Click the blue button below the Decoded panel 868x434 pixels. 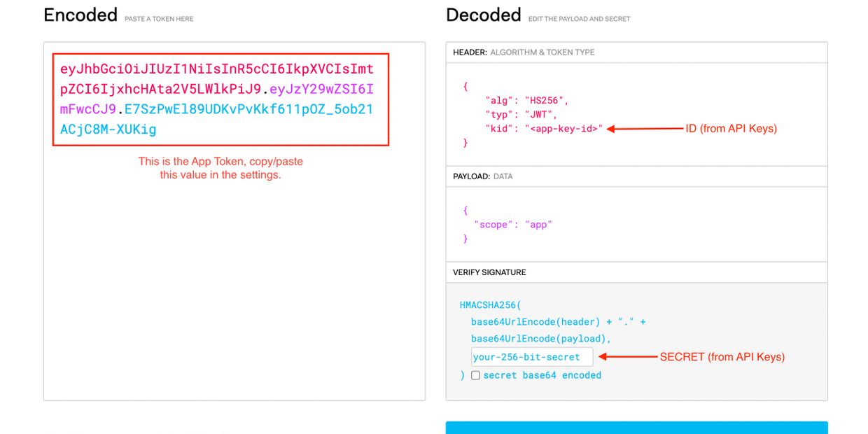click(636, 427)
